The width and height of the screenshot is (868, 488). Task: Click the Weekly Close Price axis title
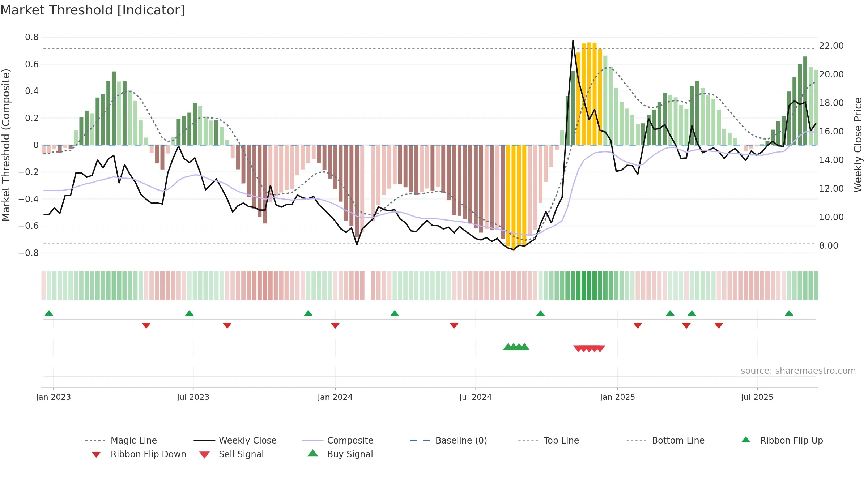point(858,145)
